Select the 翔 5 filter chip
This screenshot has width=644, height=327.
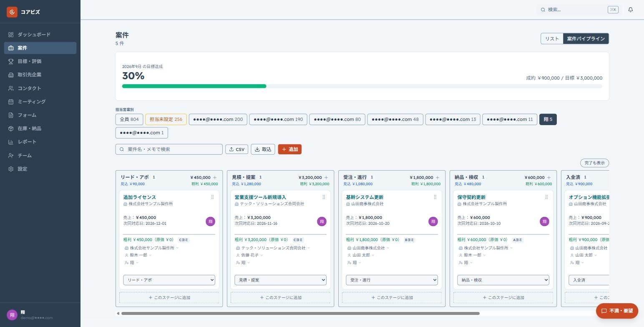548,119
